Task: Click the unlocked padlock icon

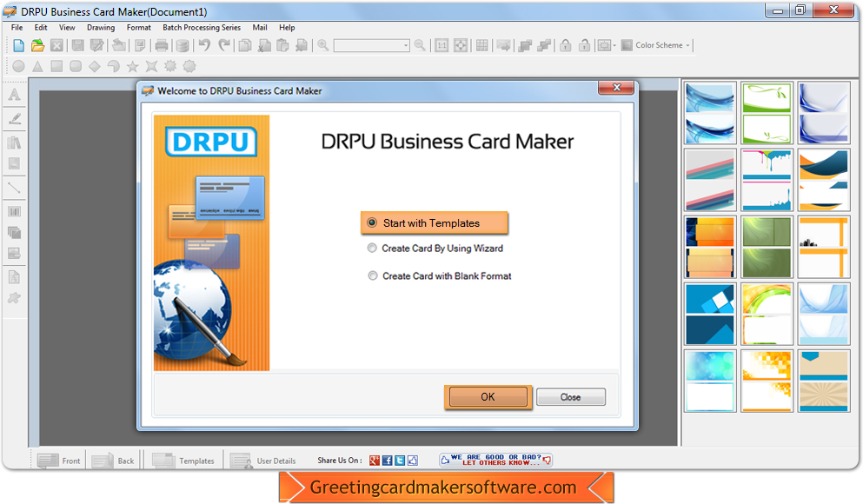Action: [x=585, y=45]
